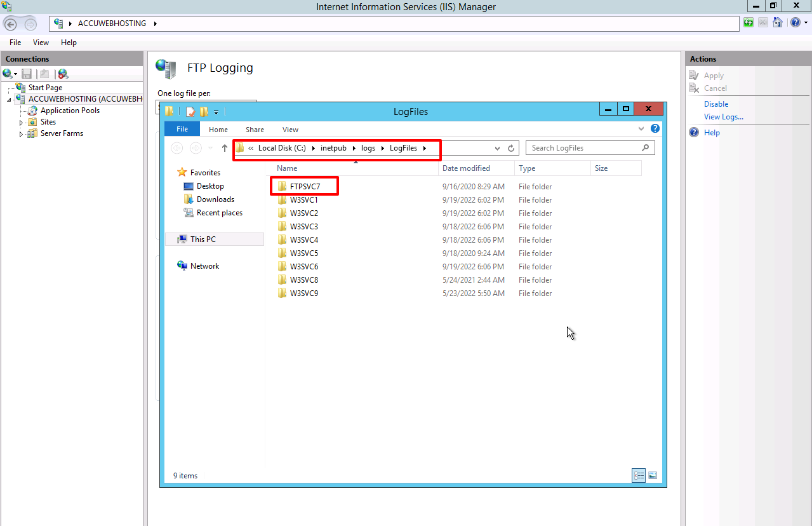The height and width of the screenshot is (526, 812).
Task: Click View Logs in the Actions pane
Action: pyautogui.click(x=723, y=116)
